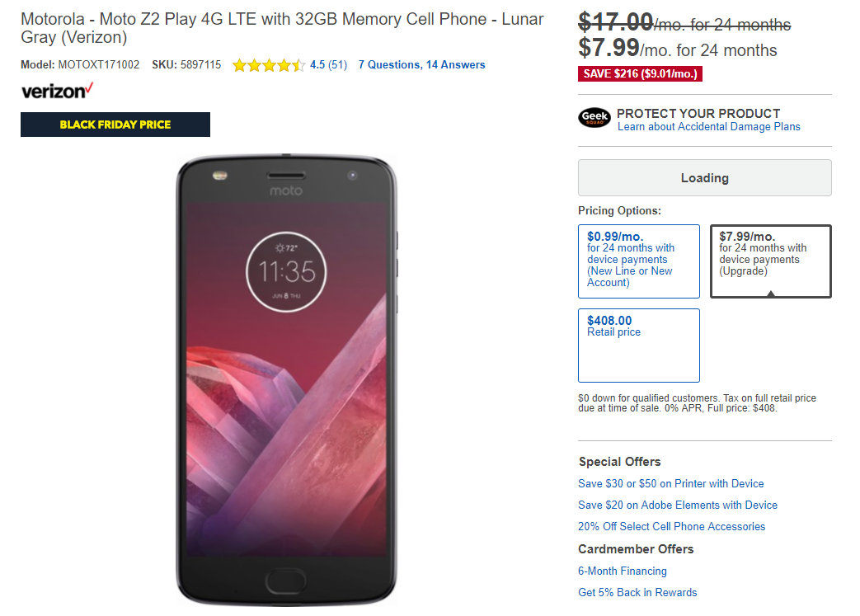Open Save $20 on Adobe Elements offer
This screenshot has width=860, height=616.
pos(678,505)
